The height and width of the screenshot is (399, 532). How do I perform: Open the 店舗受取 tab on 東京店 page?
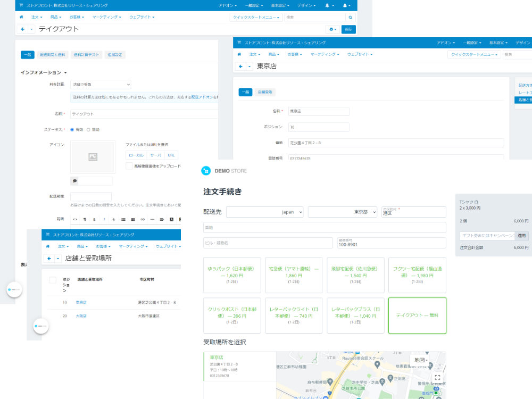[x=264, y=92]
